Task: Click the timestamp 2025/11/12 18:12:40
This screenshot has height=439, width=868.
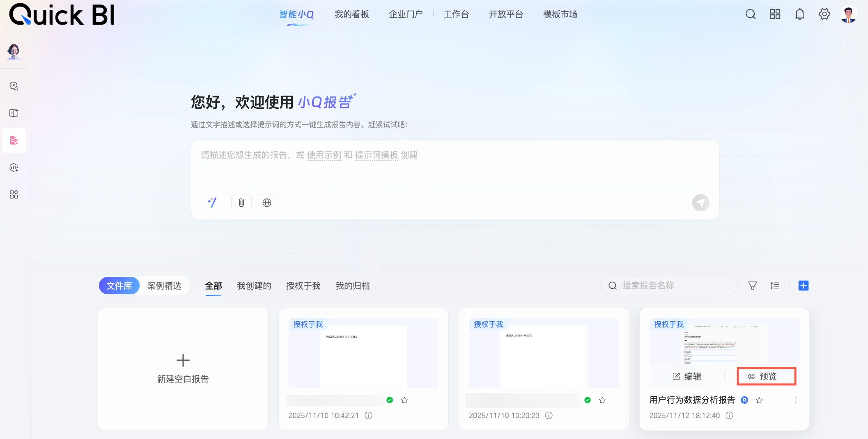Action: click(685, 416)
